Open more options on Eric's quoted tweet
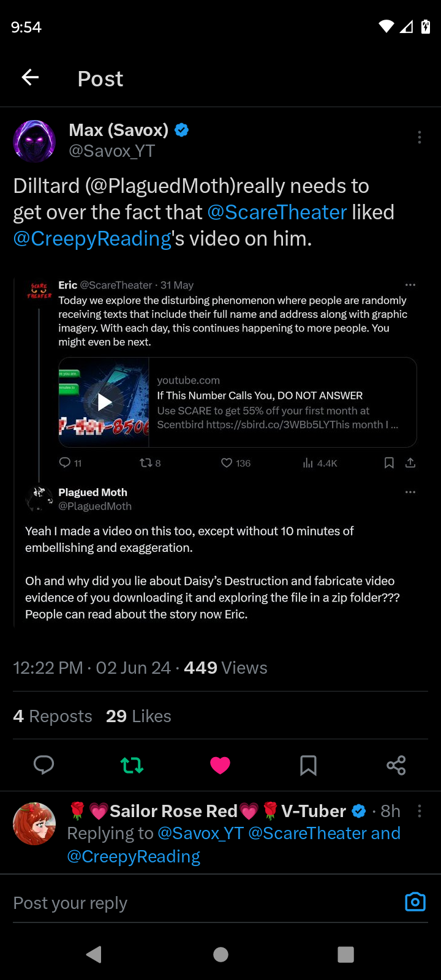 (410, 285)
